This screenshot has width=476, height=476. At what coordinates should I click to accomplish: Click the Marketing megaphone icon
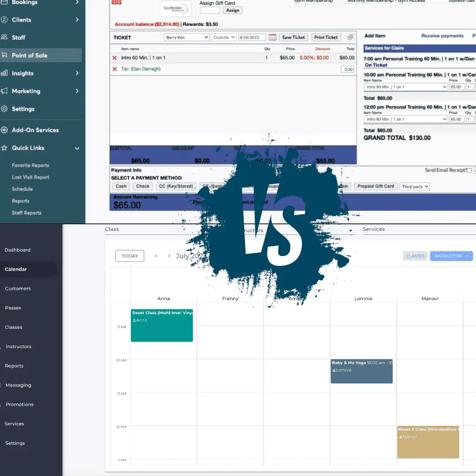click(4, 91)
